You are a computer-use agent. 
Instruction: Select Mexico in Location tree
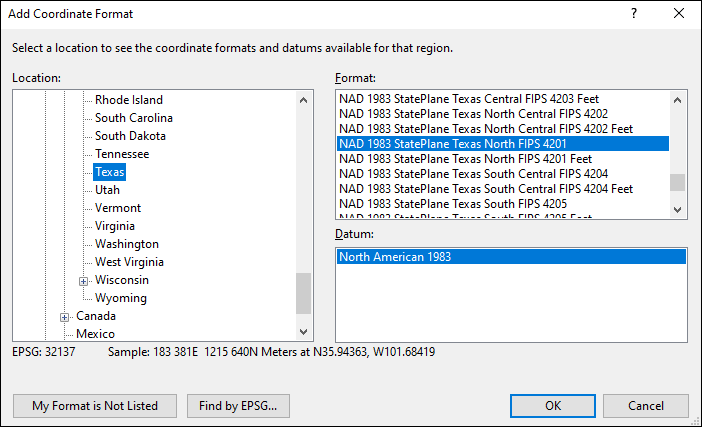coord(95,334)
